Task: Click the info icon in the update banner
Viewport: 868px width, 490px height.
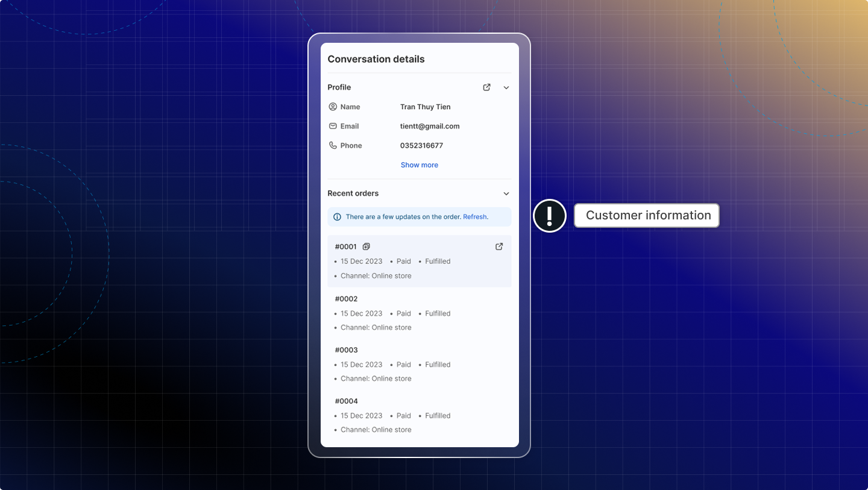Action: point(337,217)
